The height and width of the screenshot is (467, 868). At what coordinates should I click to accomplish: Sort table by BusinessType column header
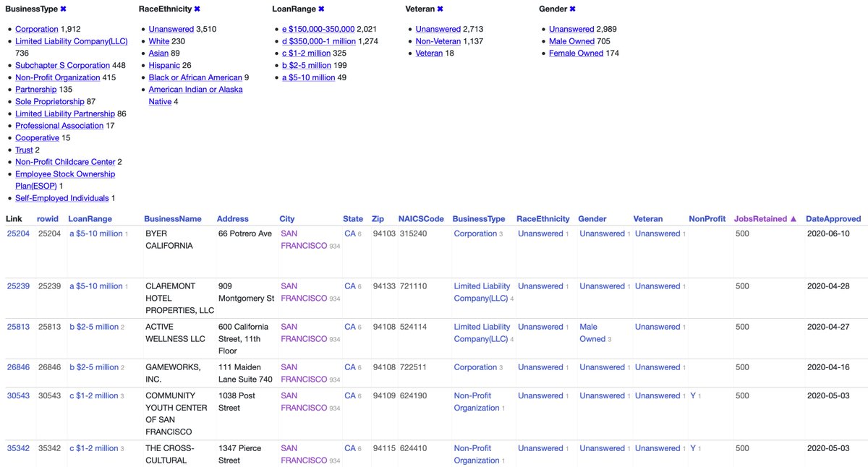point(479,218)
